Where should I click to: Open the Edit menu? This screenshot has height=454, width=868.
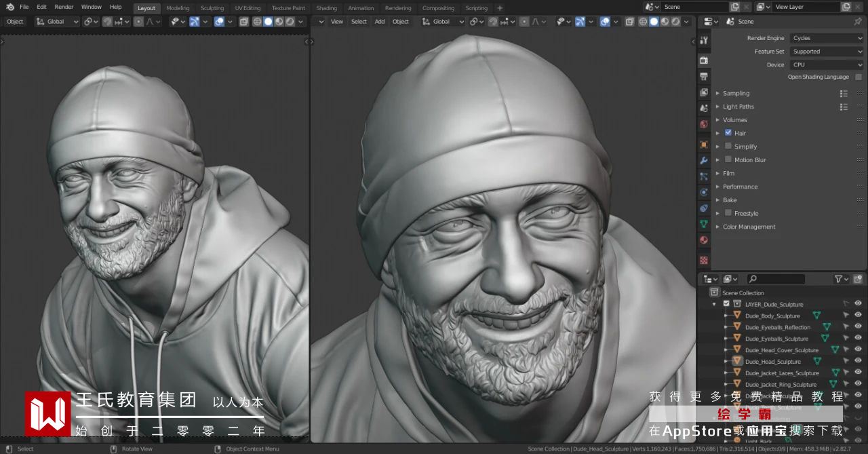pyautogui.click(x=41, y=7)
